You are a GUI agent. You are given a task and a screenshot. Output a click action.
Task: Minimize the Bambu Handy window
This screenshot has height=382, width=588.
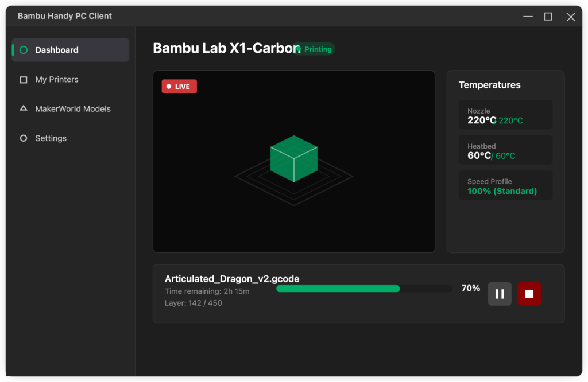click(528, 17)
